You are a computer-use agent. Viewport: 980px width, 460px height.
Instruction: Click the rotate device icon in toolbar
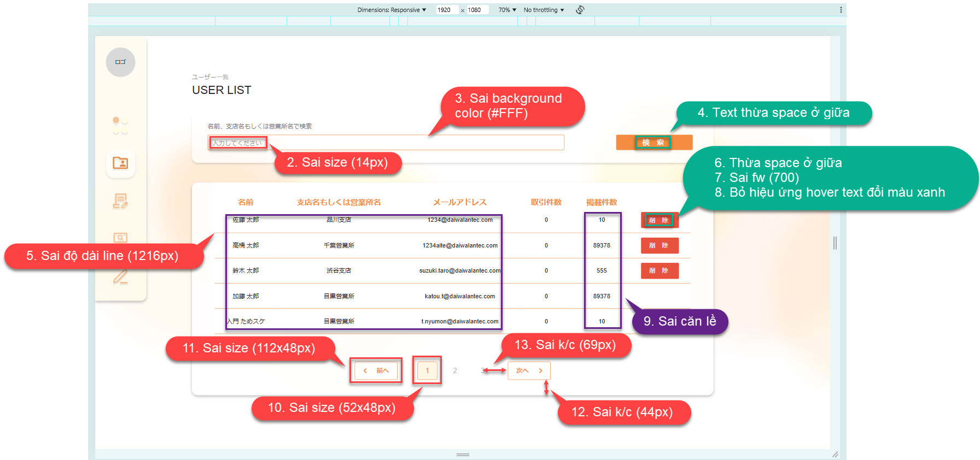click(580, 10)
